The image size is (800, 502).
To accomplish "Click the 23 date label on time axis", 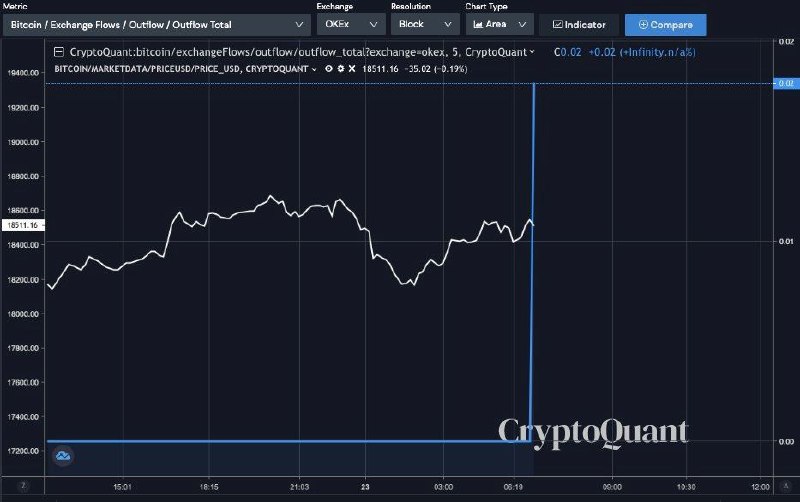I will click(365, 487).
